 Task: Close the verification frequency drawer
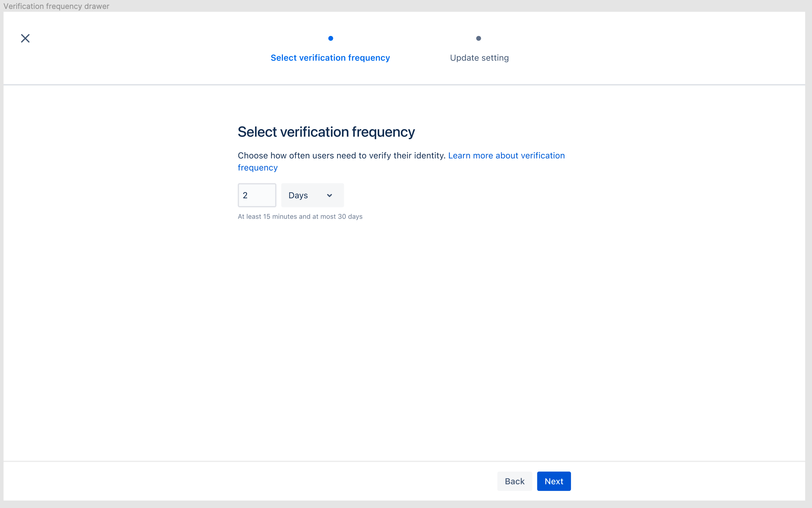click(25, 38)
